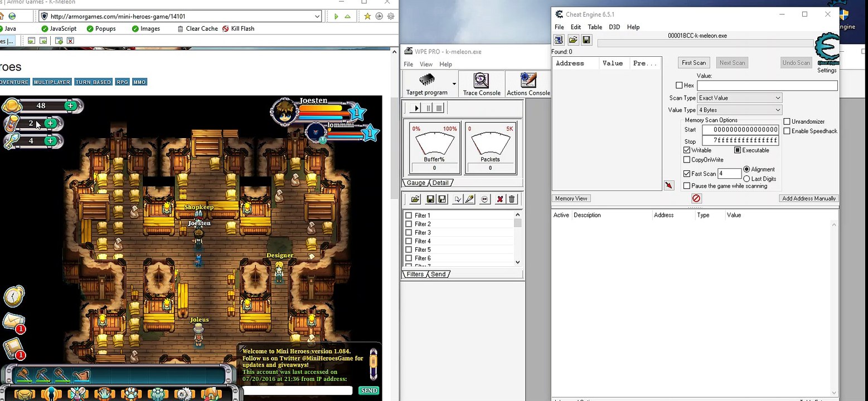868x401 pixels.
Task: Pause packet logging in WPE PRO
Action: click(x=428, y=108)
